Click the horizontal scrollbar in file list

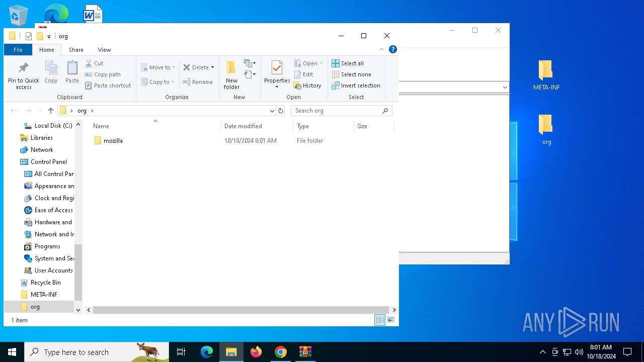[241, 310]
